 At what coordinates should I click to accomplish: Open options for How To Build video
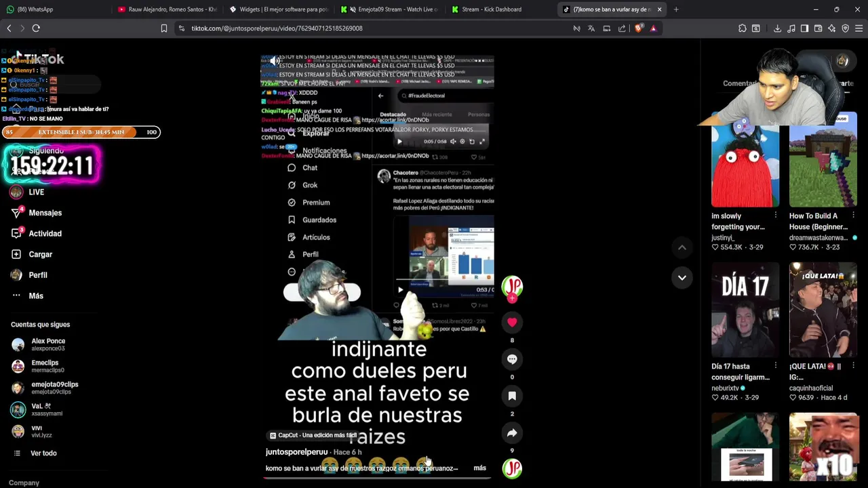coord(853,216)
